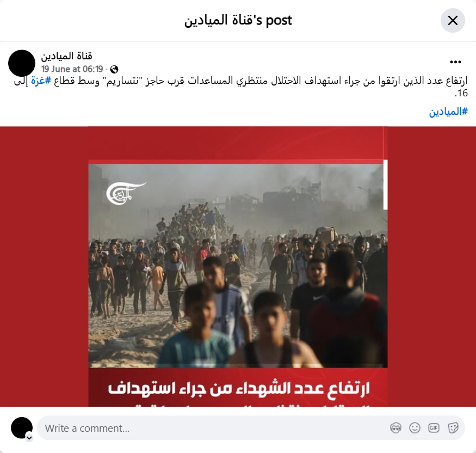Open the GIF picker in comment box

coord(434,428)
